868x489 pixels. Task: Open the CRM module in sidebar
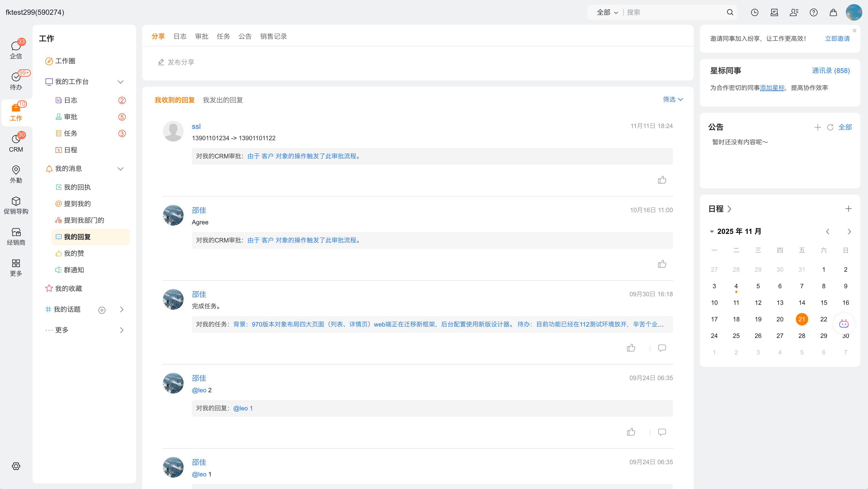[16, 143]
